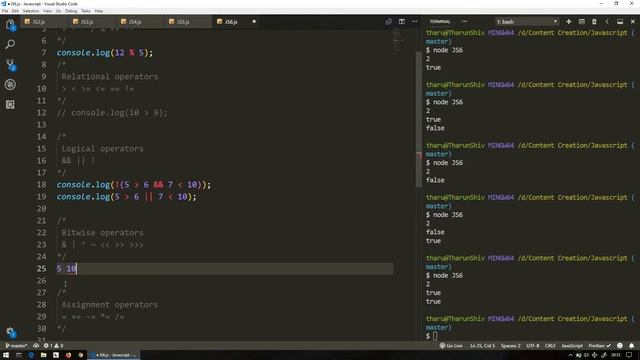Open errors and warnings count in status bar

[x=53, y=346]
